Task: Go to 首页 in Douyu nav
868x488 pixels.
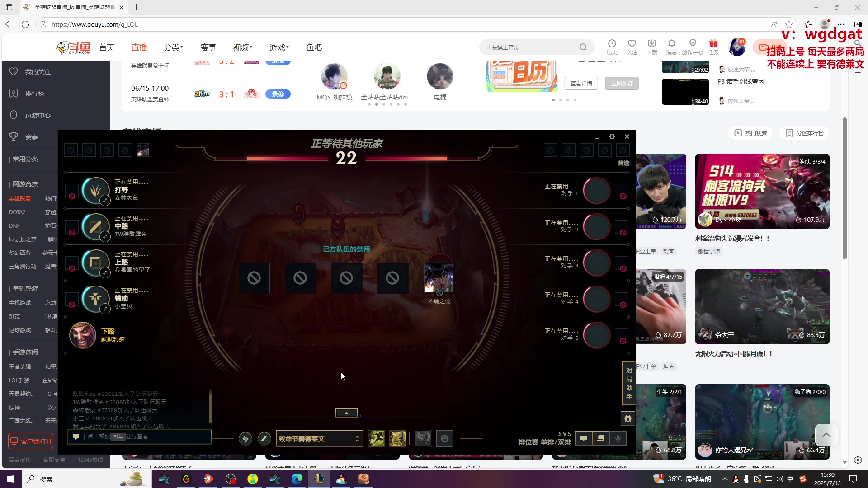Action: tap(107, 47)
